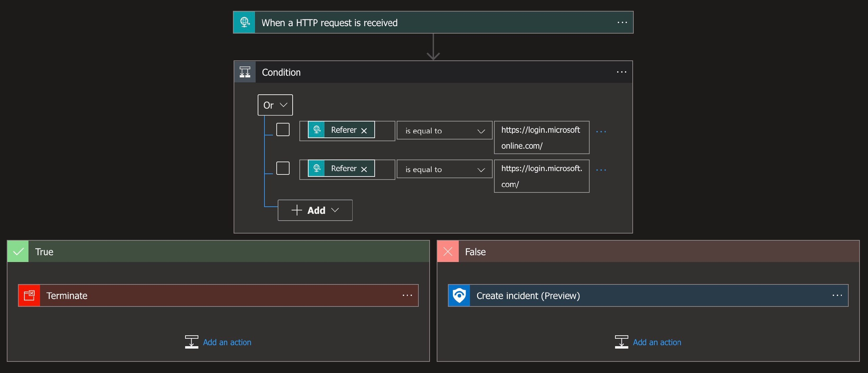Screen dimensions: 868x373
Task: Tick checkbox for the second Referer row
Action: click(283, 168)
